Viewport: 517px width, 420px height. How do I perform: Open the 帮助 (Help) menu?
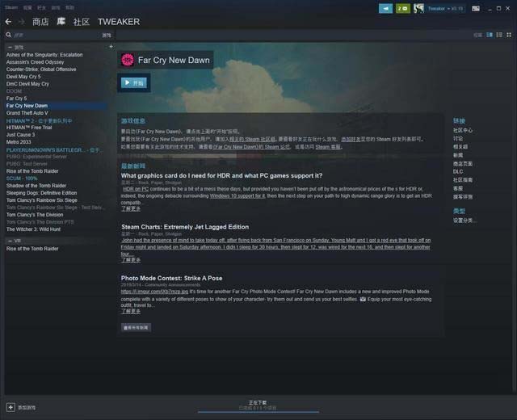point(69,7)
